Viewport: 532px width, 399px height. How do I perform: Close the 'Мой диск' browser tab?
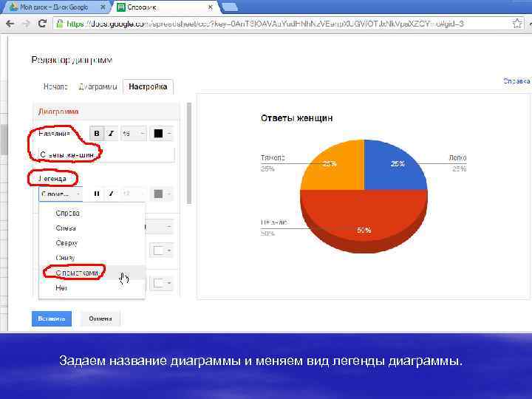[103, 7]
